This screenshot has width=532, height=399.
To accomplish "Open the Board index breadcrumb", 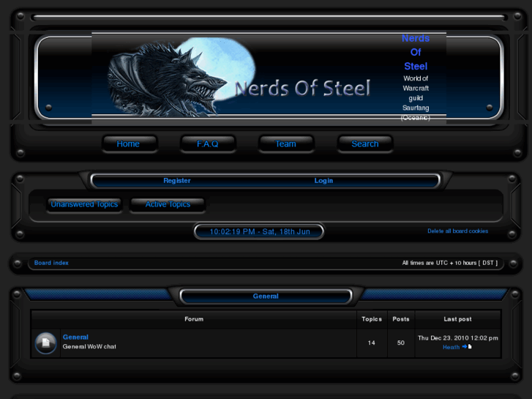I will pyautogui.click(x=51, y=263).
